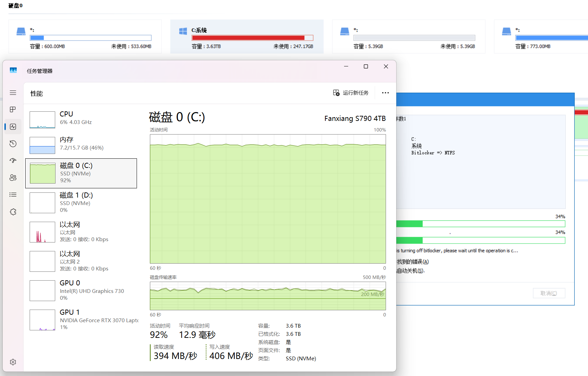
Task: Open the Processes page icon in sidebar
Action: point(13,110)
